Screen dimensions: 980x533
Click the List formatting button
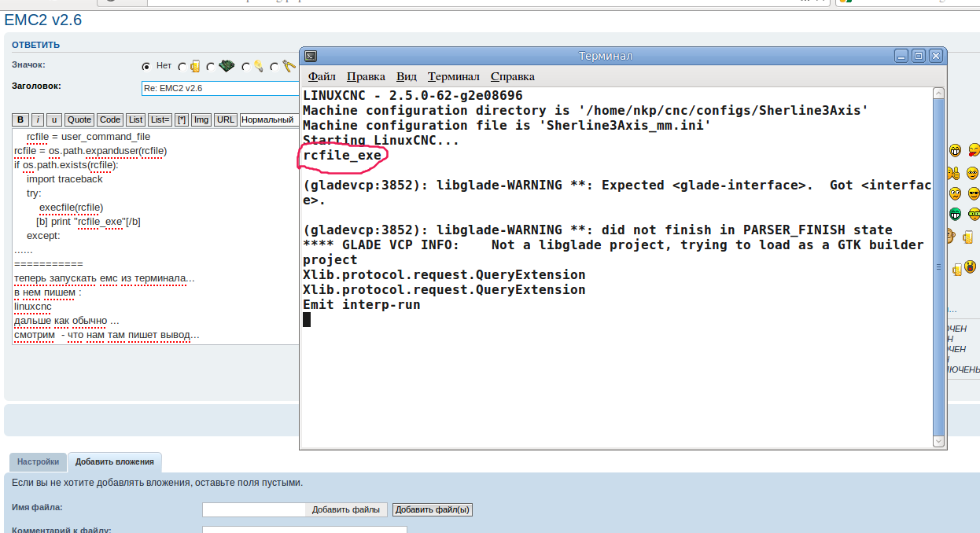(x=136, y=119)
